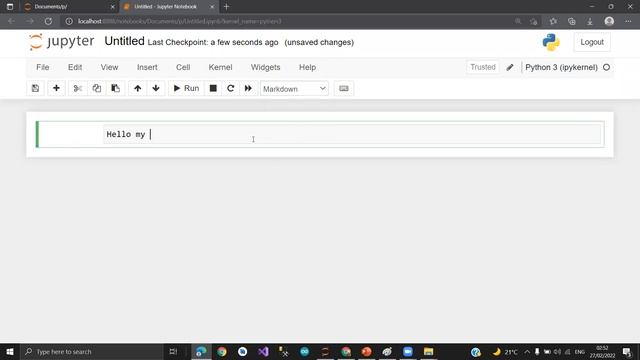Open browser favorites star icon
Image resolution: width=640 pixels, height=360 pixels.
[553, 21]
